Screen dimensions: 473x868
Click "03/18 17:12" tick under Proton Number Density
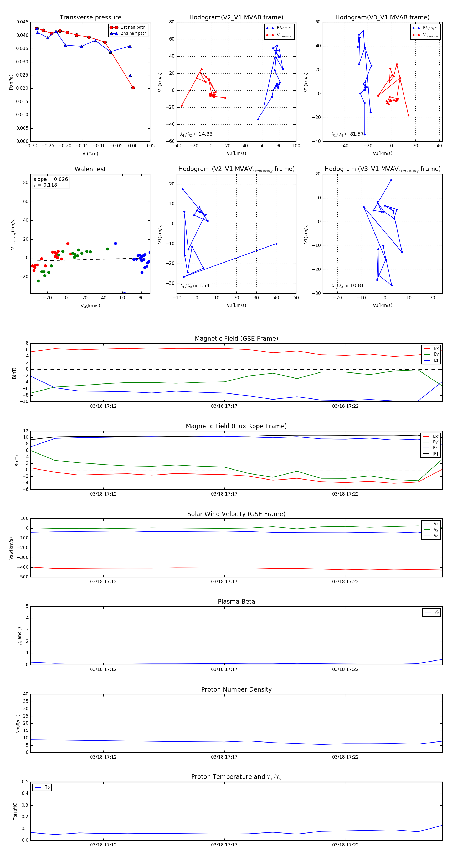point(103,757)
